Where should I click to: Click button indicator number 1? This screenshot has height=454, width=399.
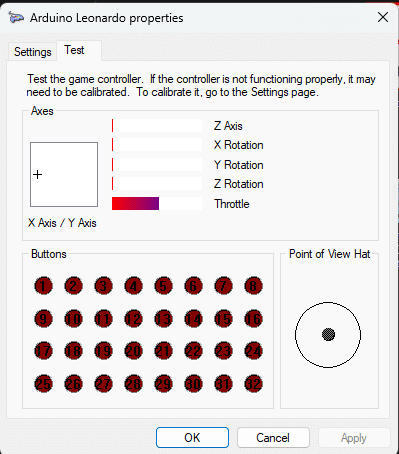(x=43, y=286)
